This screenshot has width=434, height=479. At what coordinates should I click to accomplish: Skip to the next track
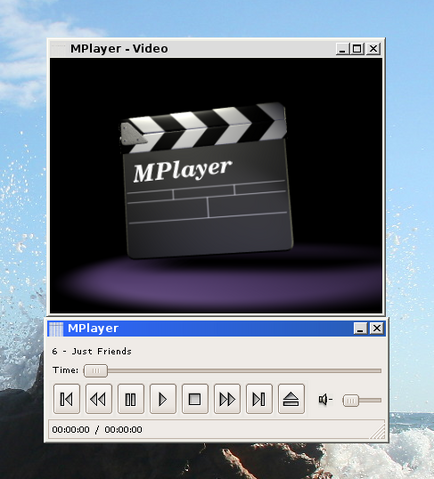click(259, 399)
